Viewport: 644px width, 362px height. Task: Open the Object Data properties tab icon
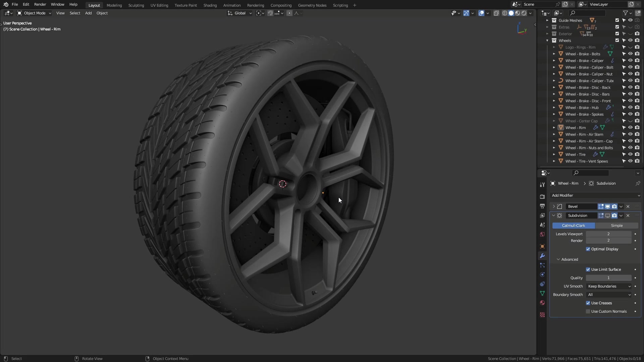tap(542, 293)
